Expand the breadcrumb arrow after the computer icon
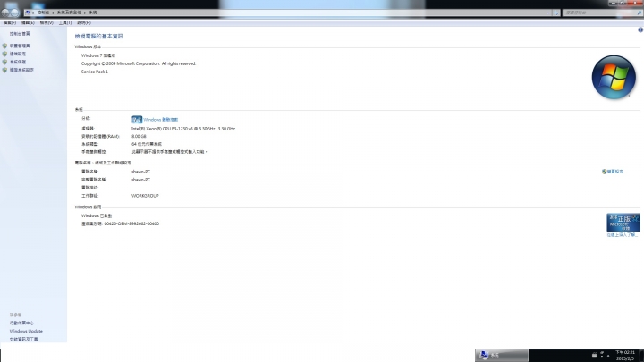The width and height of the screenshot is (644, 362). pos(33,13)
